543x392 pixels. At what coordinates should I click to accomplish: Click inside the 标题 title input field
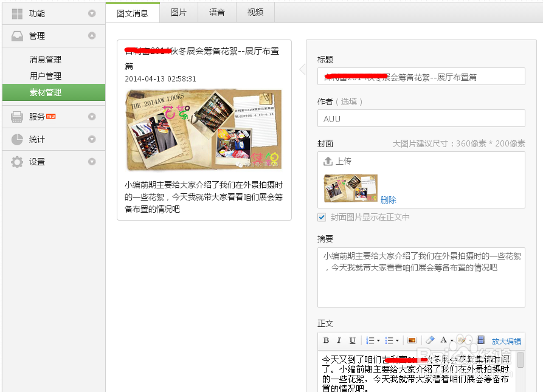[420, 76]
